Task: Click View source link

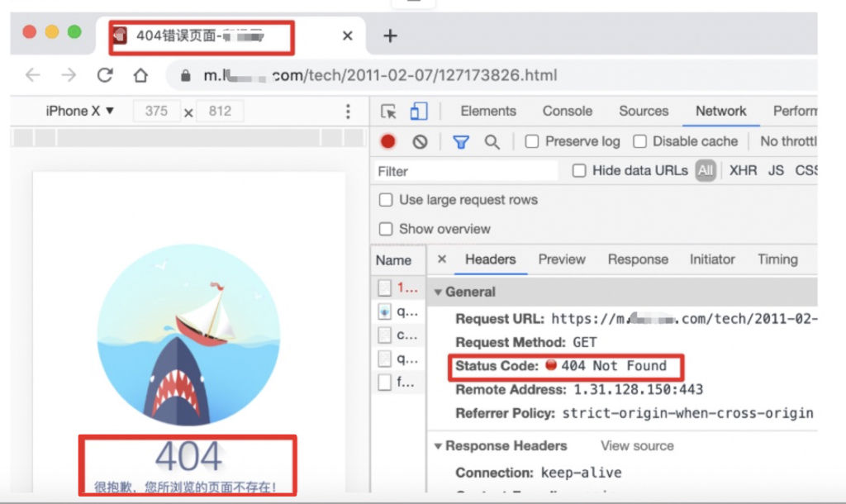Action: click(637, 446)
